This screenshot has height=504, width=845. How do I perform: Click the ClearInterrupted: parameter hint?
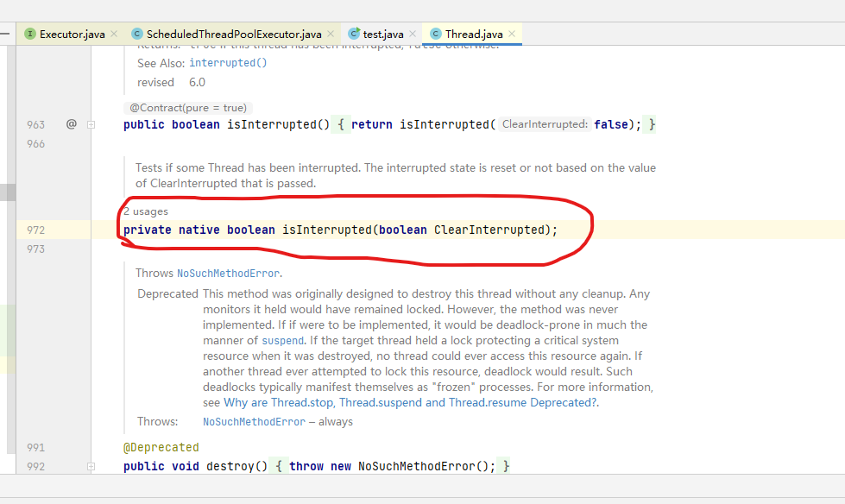545,124
